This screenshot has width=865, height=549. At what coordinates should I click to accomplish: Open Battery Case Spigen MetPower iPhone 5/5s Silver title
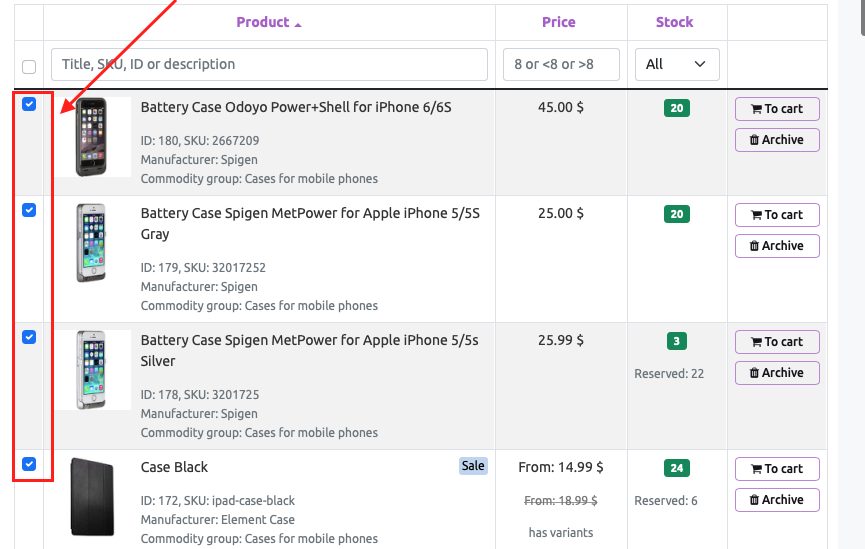pos(309,350)
